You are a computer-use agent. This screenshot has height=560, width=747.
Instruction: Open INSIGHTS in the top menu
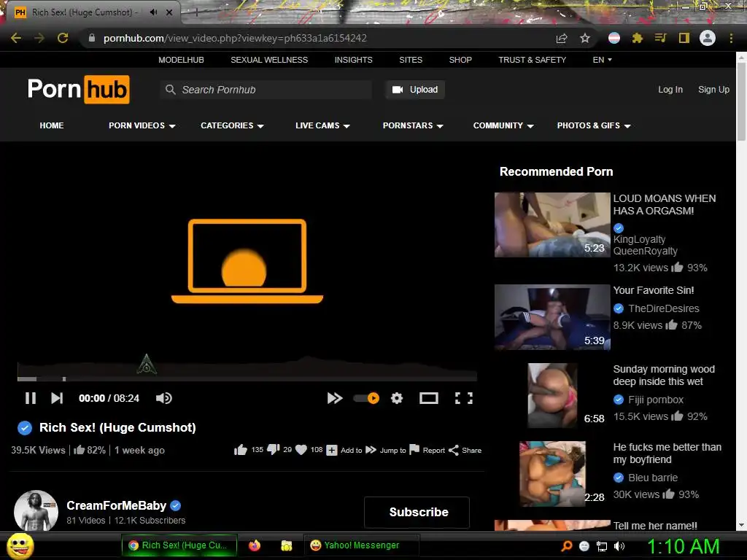(x=354, y=60)
